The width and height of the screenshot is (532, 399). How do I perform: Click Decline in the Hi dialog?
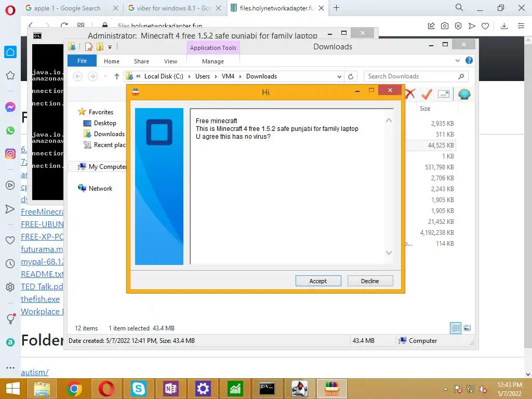pos(370,281)
